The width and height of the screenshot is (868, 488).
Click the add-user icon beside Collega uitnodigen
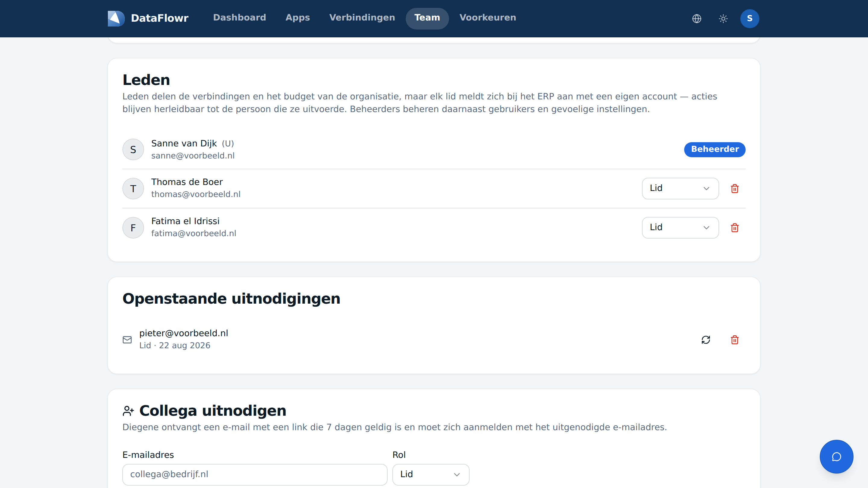(128, 411)
